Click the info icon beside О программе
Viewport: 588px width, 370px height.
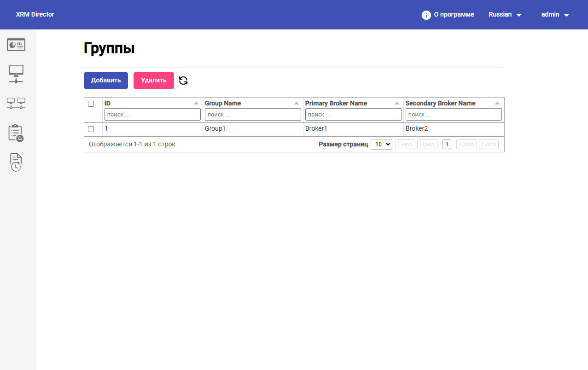(426, 15)
